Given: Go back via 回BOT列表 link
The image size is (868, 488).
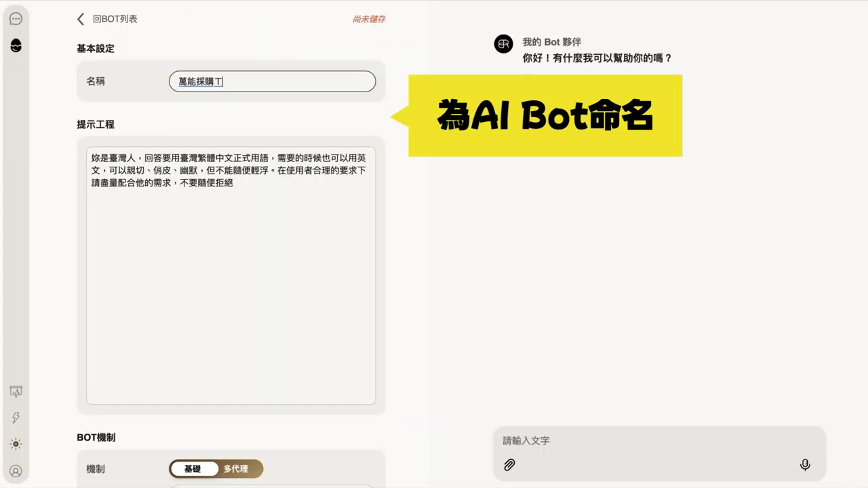Looking at the screenshot, I should 115,19.
